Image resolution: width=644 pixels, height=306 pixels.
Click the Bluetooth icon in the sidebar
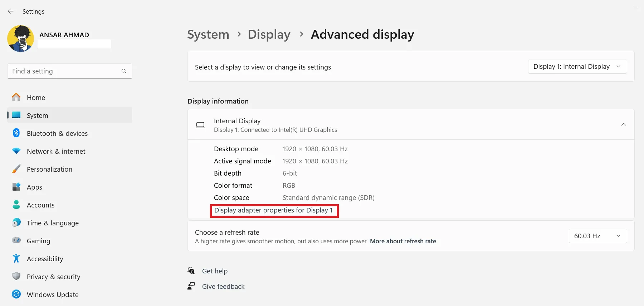point(16,133)
